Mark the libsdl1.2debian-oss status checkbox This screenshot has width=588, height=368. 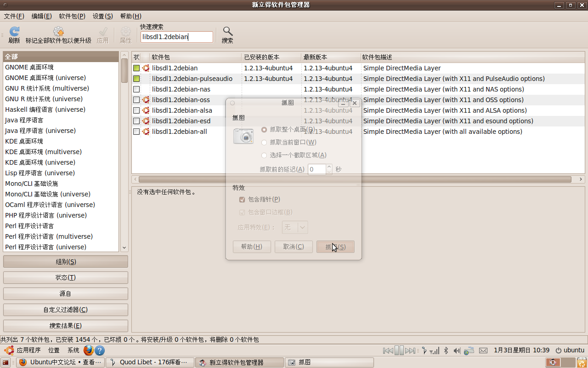click(x=136, y=100)
